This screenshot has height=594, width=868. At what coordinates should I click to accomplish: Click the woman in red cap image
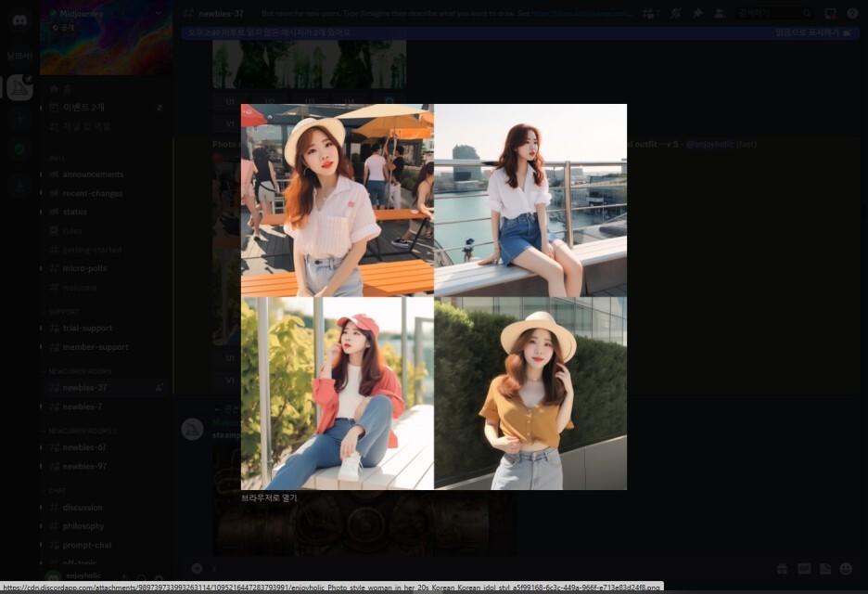[338, 394]
